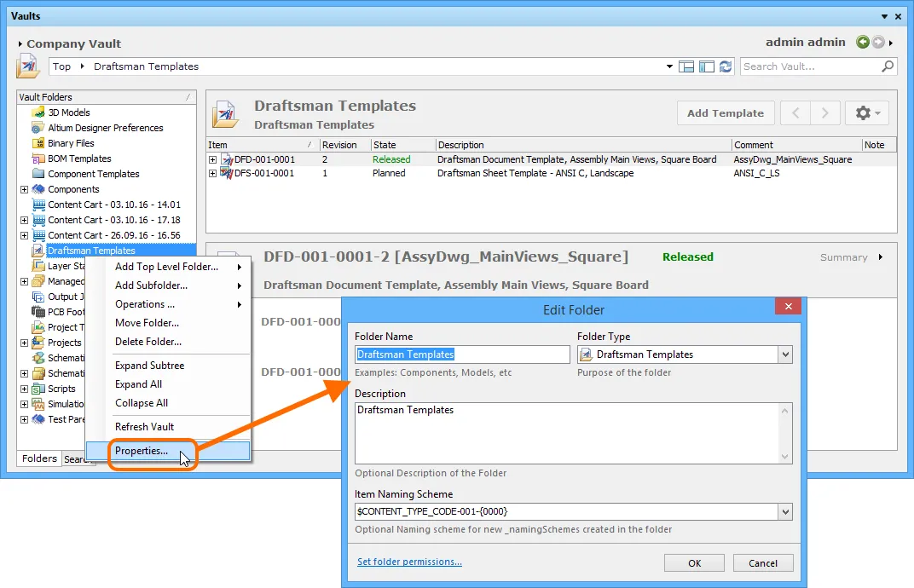The image size is (914, 588).
Task: Open the Item Naming Scheme dropdown
Action: (785, 511)
